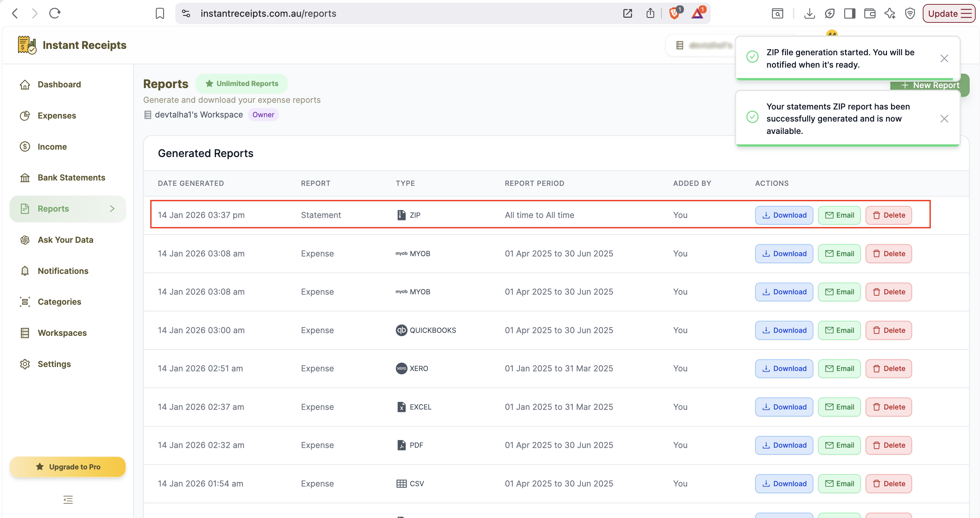Delete the PDF expense report
Image resolution: width=980 pixels, height=518 pixels.
click(889, 445)
